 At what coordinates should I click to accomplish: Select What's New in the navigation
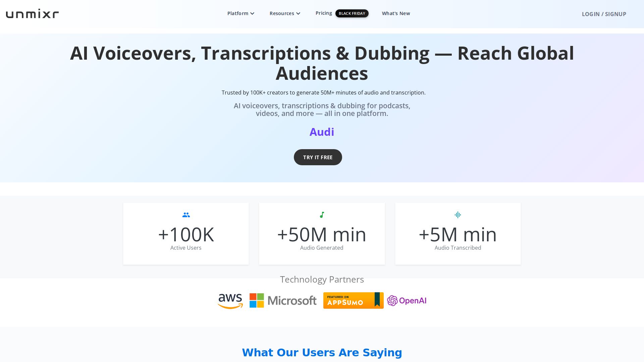click(x=396, y=13)
